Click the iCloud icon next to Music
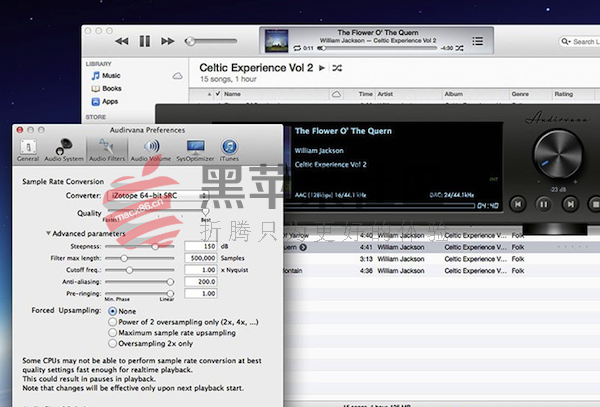The height and width of the screenshot is (407, 600). [x=177, y=76]
